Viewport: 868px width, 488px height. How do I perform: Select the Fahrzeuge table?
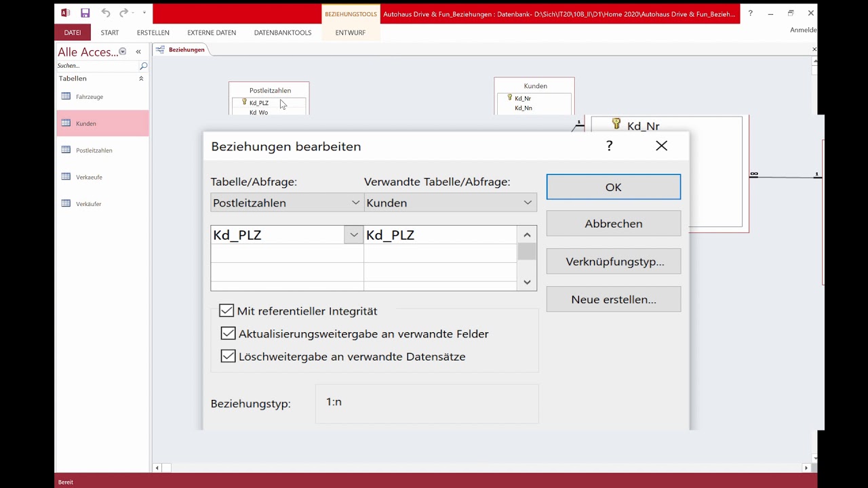(102, 97)
